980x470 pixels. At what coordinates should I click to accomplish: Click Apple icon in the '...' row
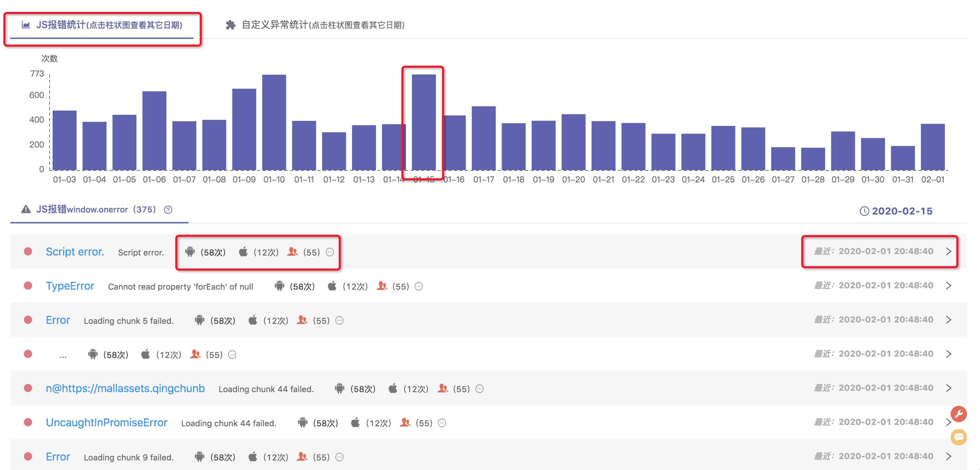145,355
